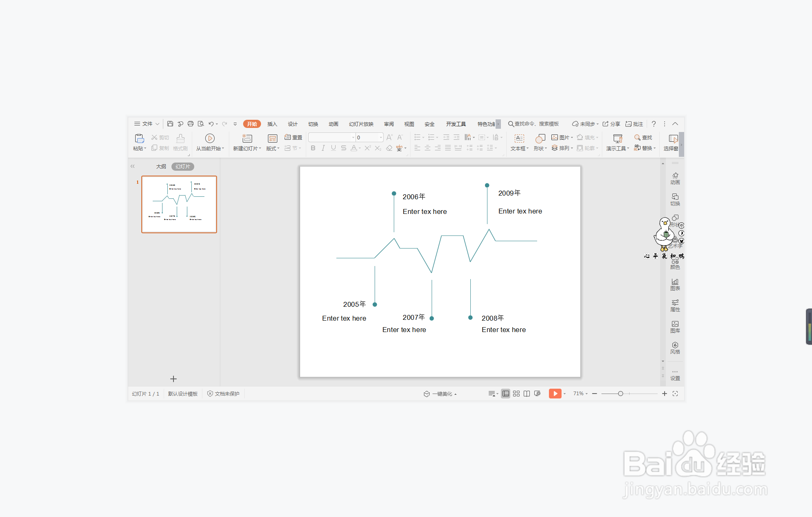Click the Text Box tool icon

519,139
